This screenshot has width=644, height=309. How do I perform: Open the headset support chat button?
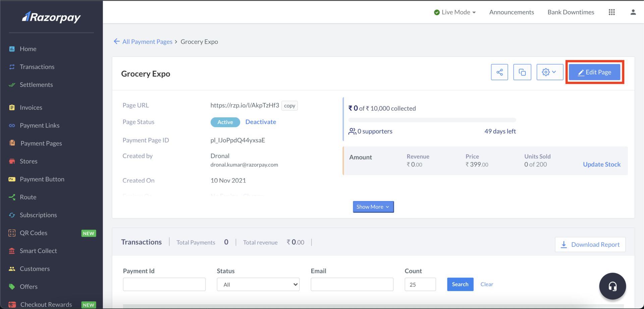click(612, 286)
